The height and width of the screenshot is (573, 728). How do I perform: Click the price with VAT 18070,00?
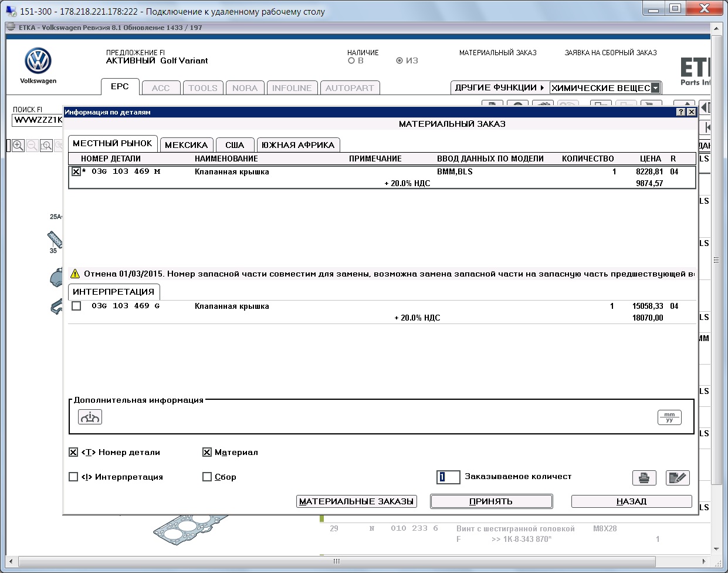(648, 318)
